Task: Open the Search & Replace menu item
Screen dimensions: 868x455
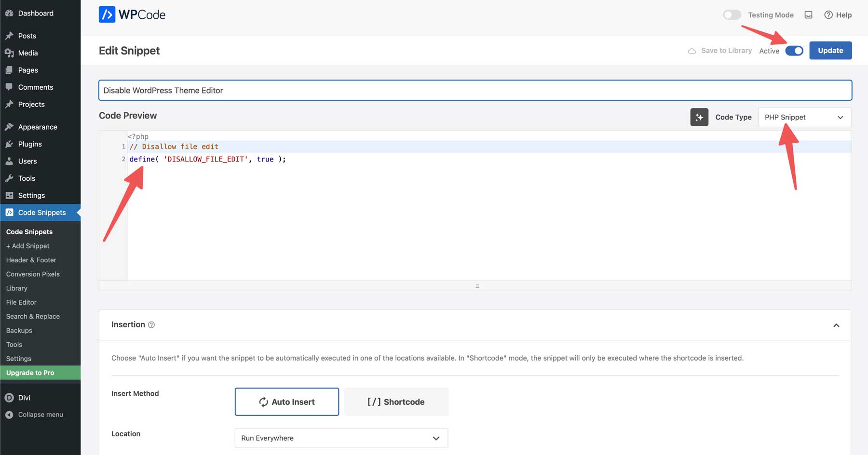Action: [x=33, y=316]
